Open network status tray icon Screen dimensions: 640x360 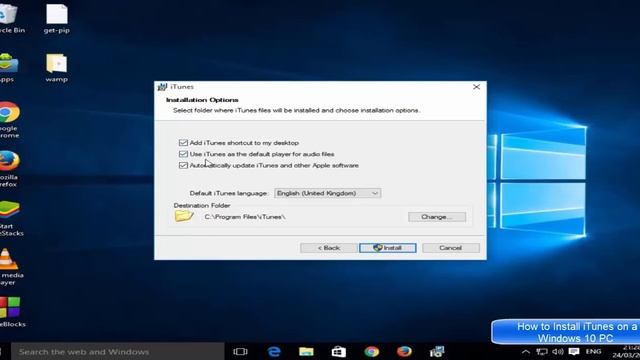542,352
